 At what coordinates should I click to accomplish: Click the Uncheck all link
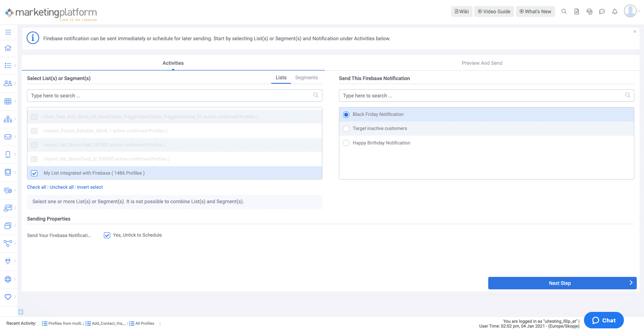tap(62, 187)
